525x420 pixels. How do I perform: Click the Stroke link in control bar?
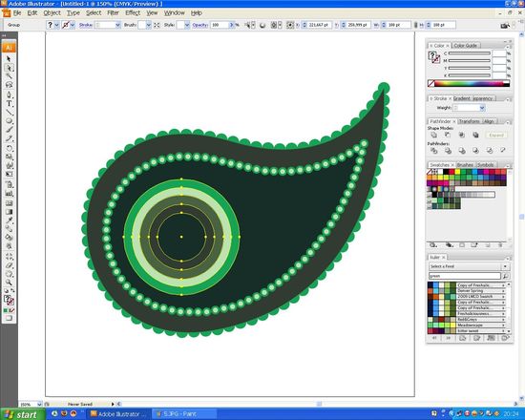tap(85, 25)
